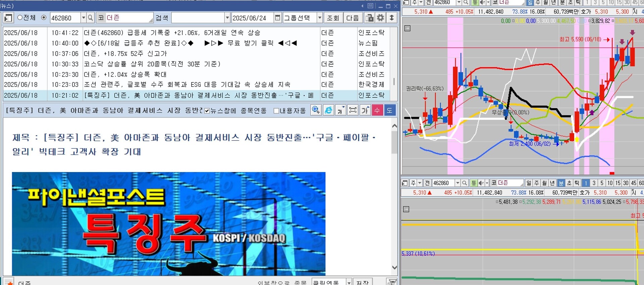Screen dimensions: 644x285
Task: Click the red '수' buy button icon
Action: (x=377, y=110)
